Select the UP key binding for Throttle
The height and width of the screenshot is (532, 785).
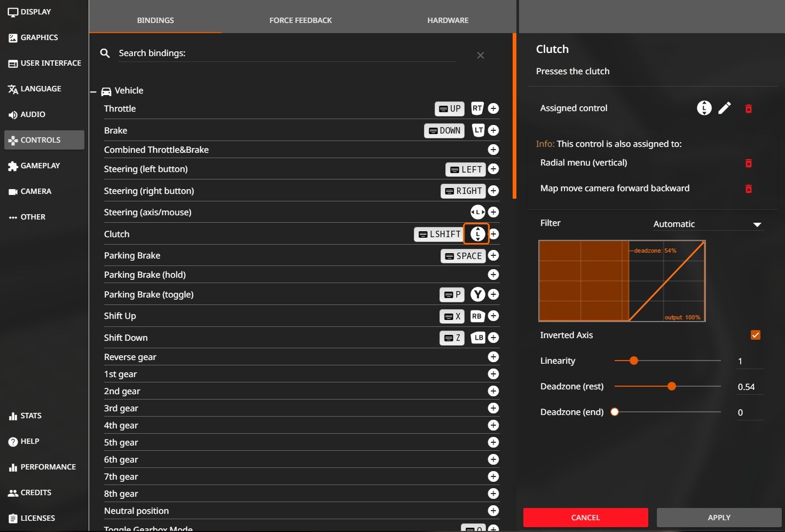[450, 109]
